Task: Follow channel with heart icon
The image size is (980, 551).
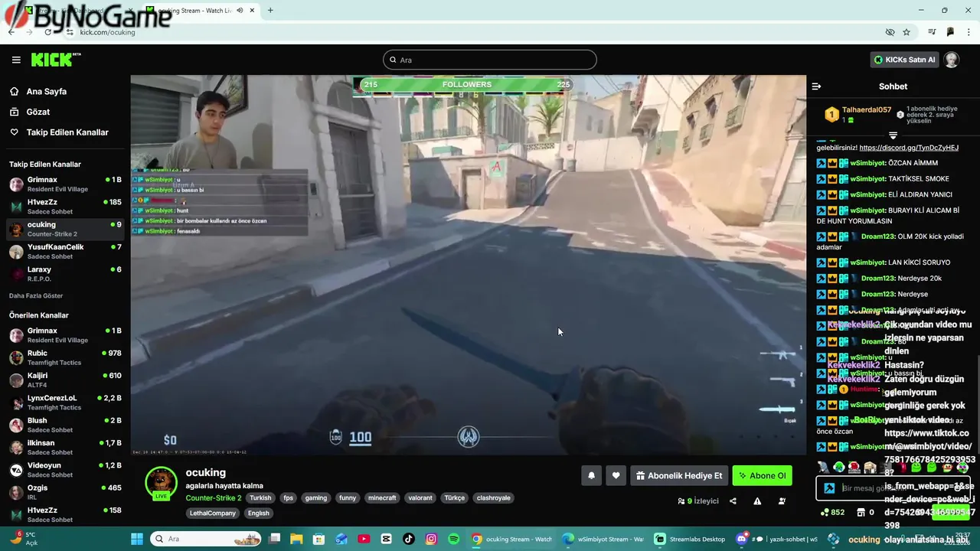Action: [x=616, y=475]
